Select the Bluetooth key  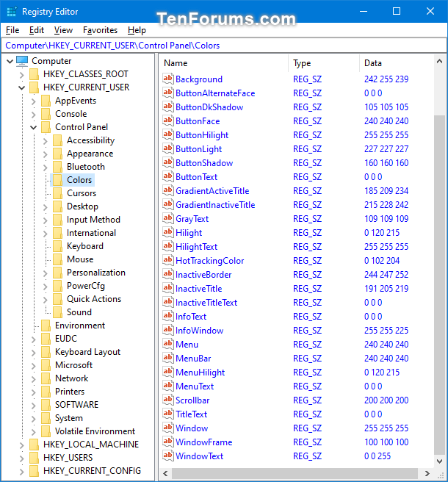[86, 167]
